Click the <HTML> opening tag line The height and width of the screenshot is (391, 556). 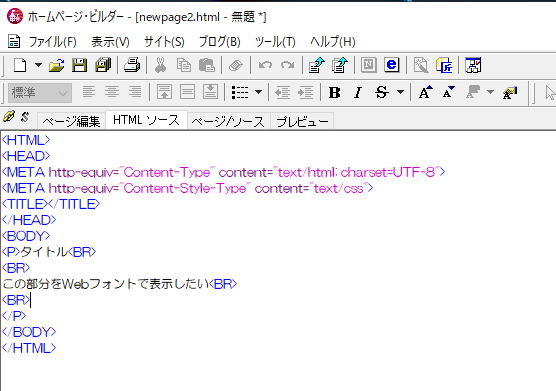coord(26,140)
